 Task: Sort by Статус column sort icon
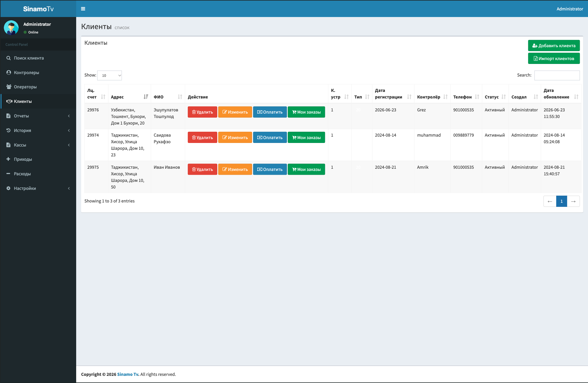point(504,97)
